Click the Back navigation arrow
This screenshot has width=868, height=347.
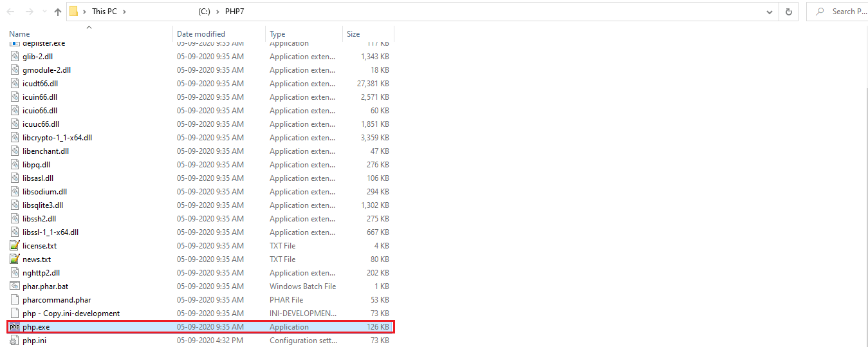pos(10,12)
